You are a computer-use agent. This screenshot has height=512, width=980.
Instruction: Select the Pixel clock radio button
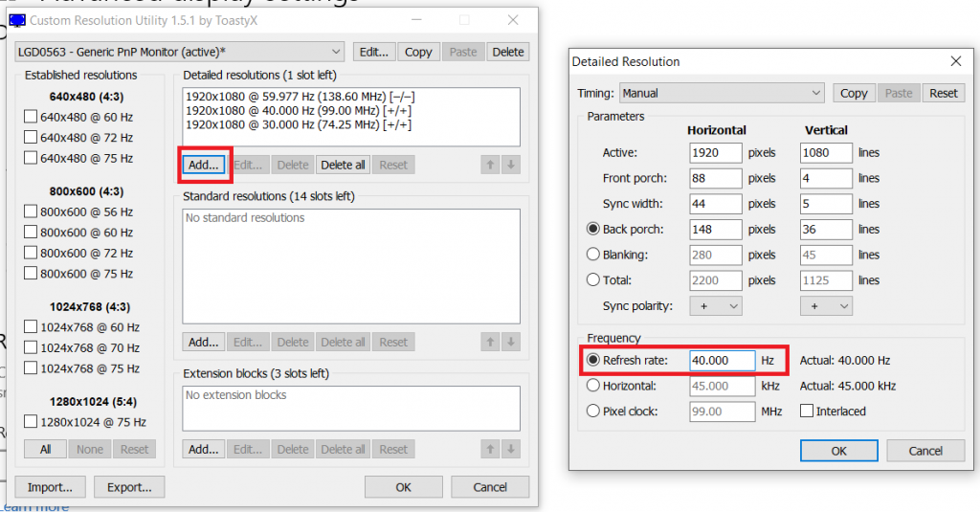[592, 412]
